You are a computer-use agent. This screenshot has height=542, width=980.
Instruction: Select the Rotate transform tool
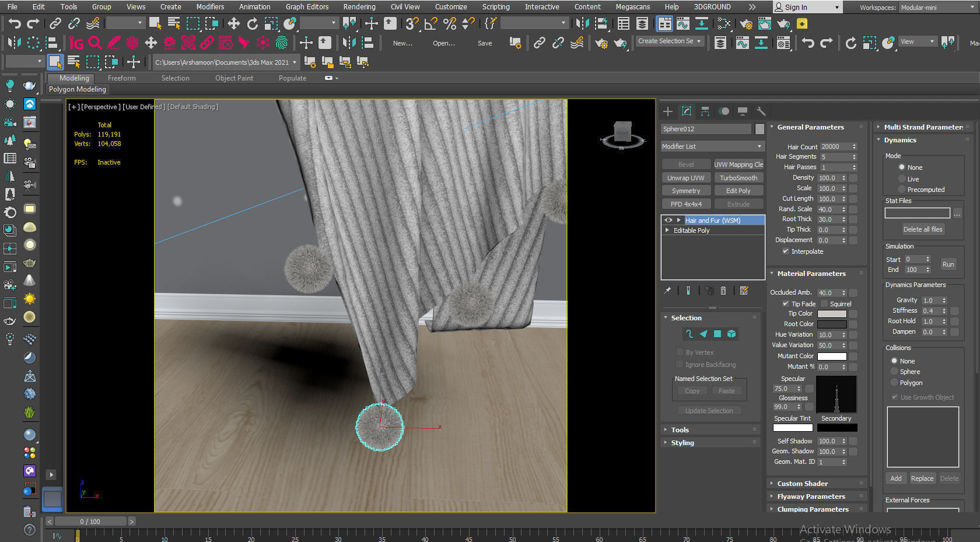pos(252,23)
